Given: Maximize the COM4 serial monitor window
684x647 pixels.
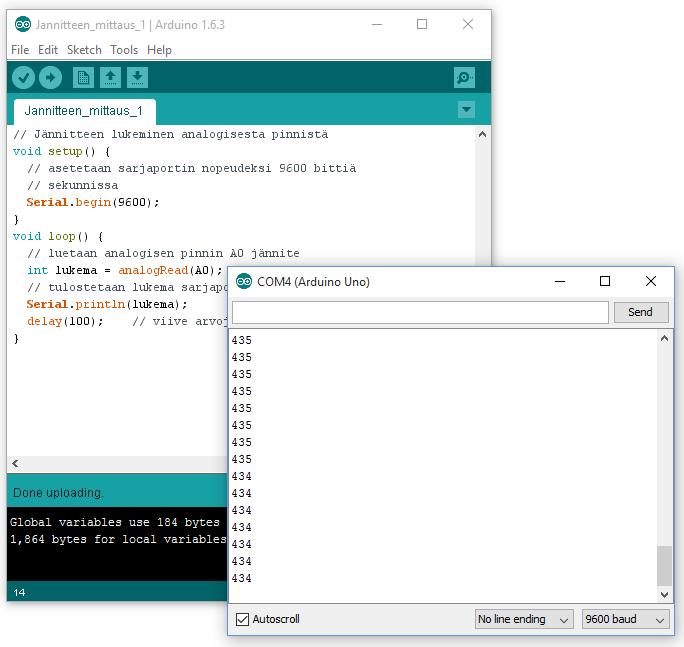Looking at the screenshot, I should (x=605, y=281).
